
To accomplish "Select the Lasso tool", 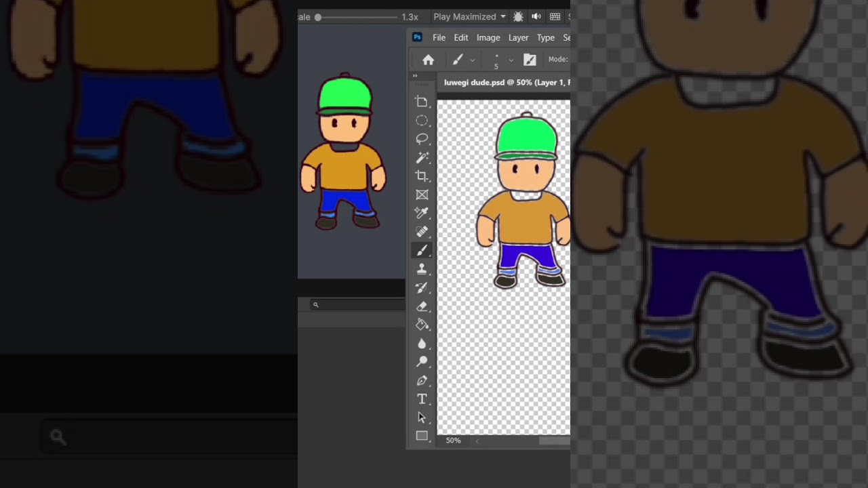I will 422,139.
